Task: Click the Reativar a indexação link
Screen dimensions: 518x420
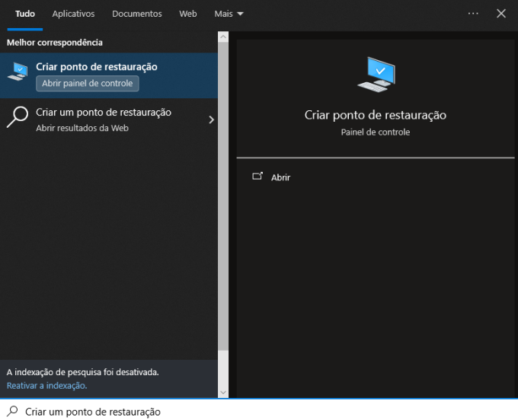Action: (x=46, y=386)
